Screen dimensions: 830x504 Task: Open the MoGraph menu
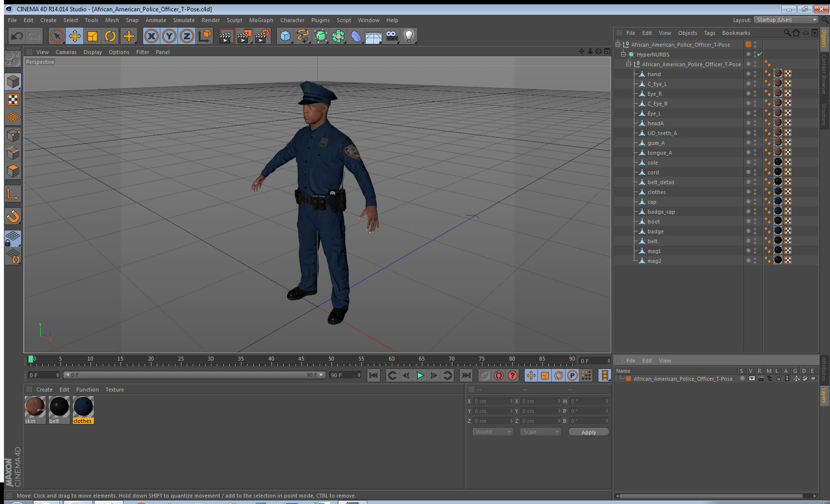(x=261, y=20)
